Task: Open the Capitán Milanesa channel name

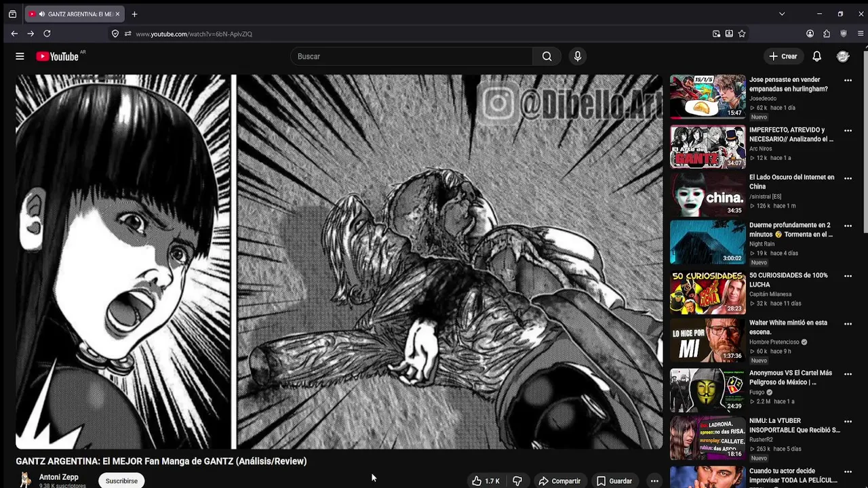Action: (770, 294)
